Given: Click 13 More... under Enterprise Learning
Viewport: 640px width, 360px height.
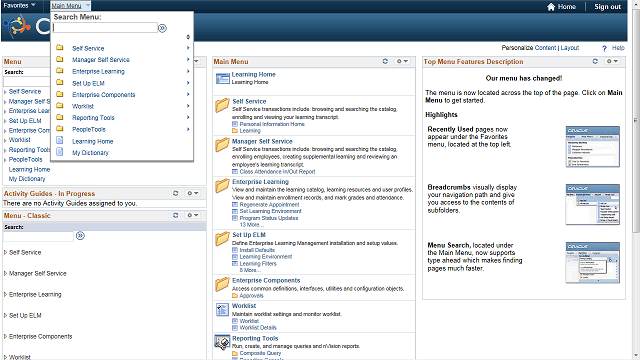Looking at the screenshot, I should (251, 225).
